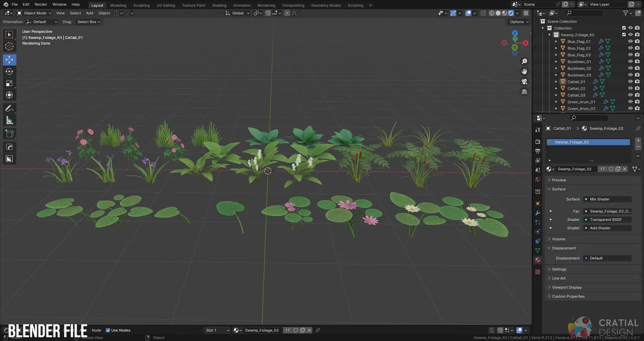This screenshot has width=644, height=341.
Task: Toggle the Use Nodes checkbox
Action: click(x=108, y=330)
